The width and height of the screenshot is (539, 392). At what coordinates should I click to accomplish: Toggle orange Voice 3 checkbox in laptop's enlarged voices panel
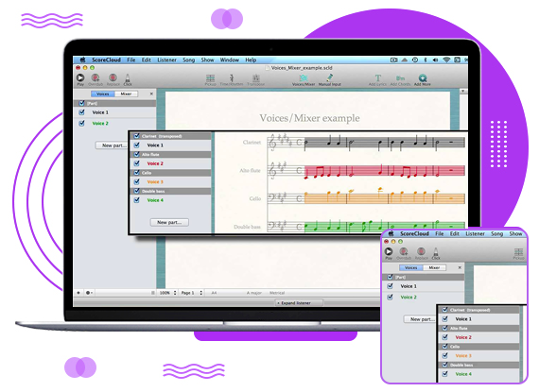tap(136, 181)
